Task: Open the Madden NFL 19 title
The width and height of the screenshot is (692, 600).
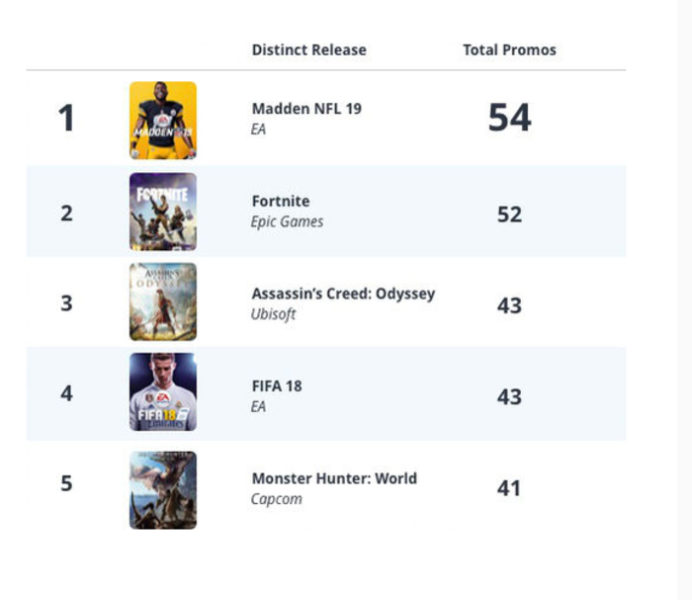Action: (x=307, y=109)
